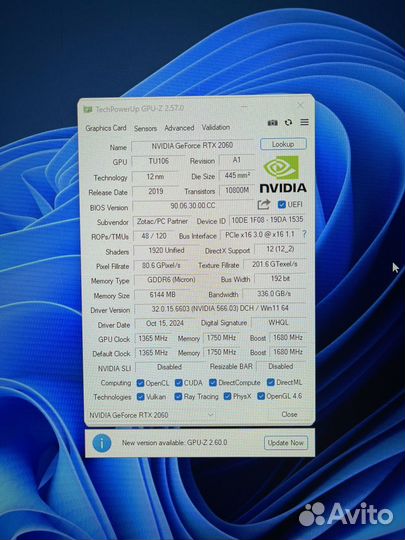Click the DirectX Support field 12 (12_2)
Viewport: 405px width, 540px height.
point(280,249)
